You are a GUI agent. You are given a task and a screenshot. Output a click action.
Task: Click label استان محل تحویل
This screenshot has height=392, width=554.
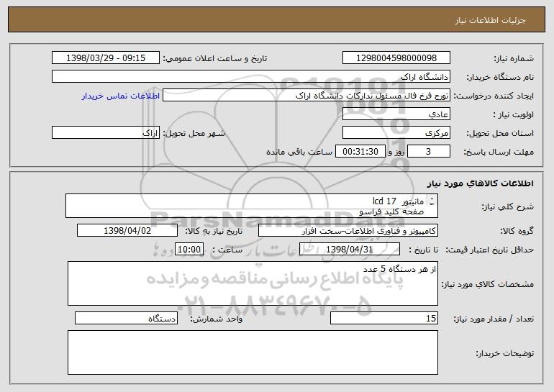(x=500, y=133)
